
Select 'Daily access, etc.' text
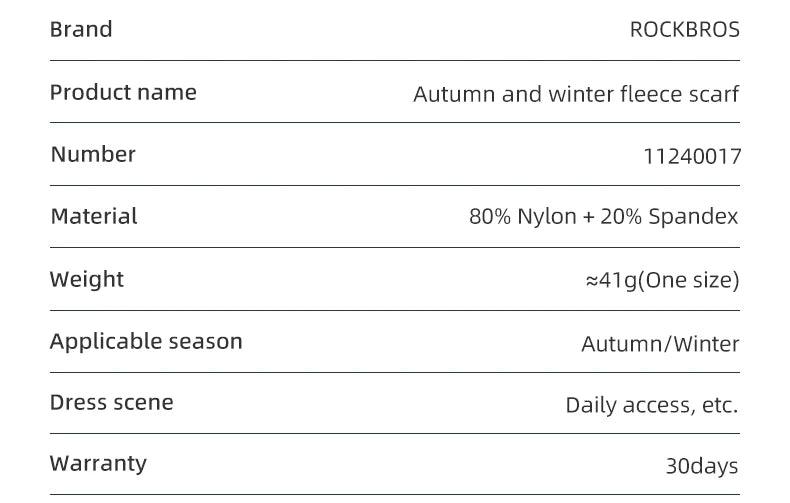[652, 405]
